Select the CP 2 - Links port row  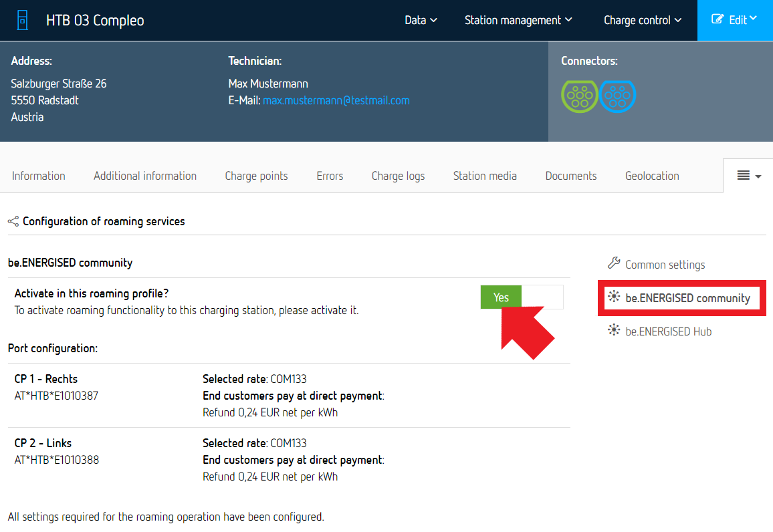(289, 460)
